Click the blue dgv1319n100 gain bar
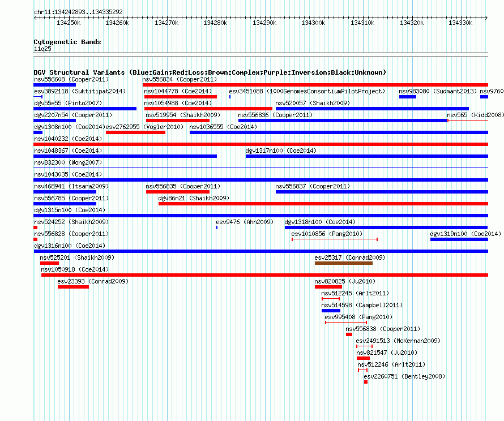 [x=459, y=239]
